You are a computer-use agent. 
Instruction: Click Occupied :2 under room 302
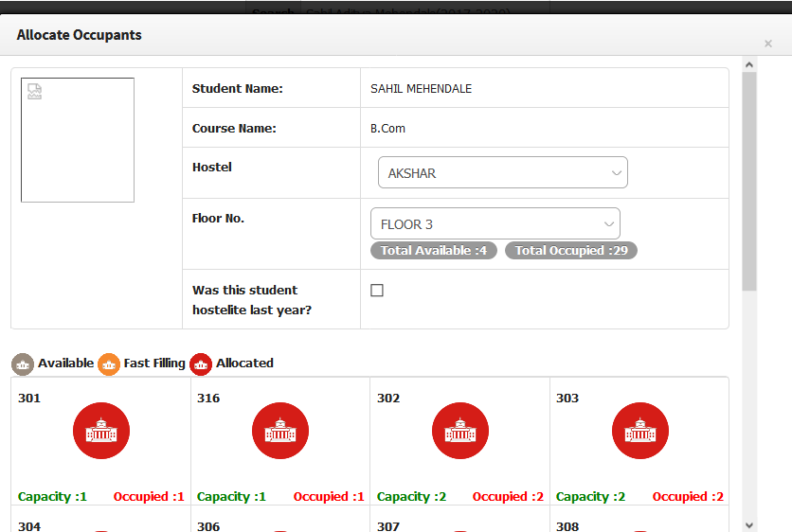point(508,497)
